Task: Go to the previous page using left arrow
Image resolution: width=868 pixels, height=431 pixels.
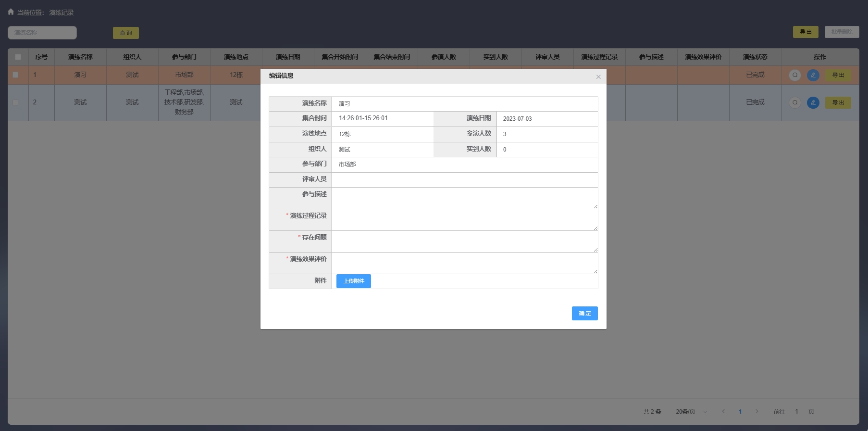Action: click(x=723, y=411)
